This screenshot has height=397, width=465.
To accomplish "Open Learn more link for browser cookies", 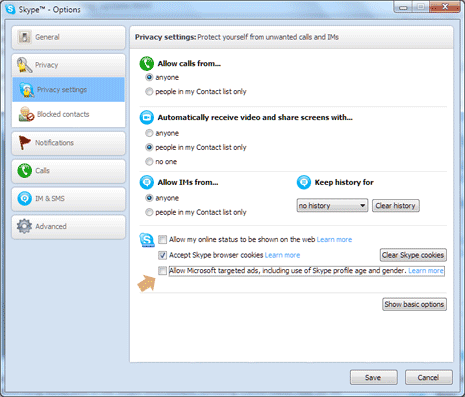I will tap(282, 255).
